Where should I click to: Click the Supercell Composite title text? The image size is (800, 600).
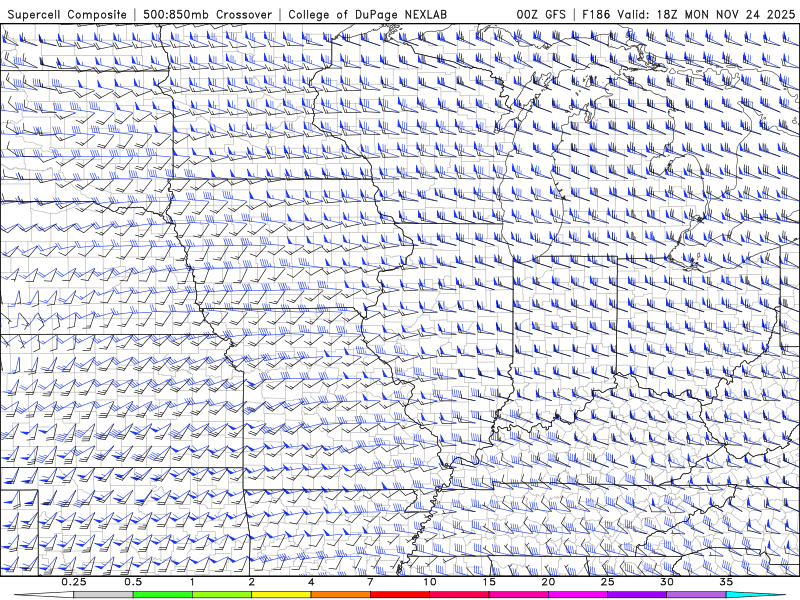67,14
